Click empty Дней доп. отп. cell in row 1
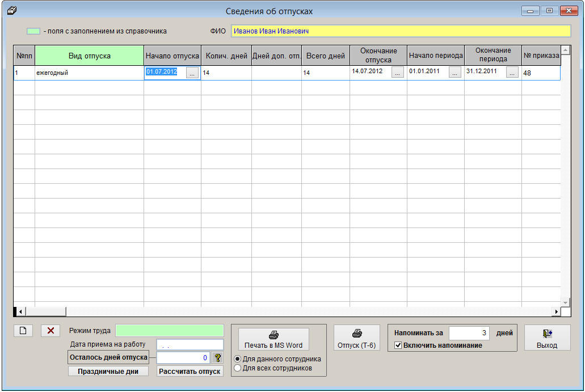 [x=276, y=73]
